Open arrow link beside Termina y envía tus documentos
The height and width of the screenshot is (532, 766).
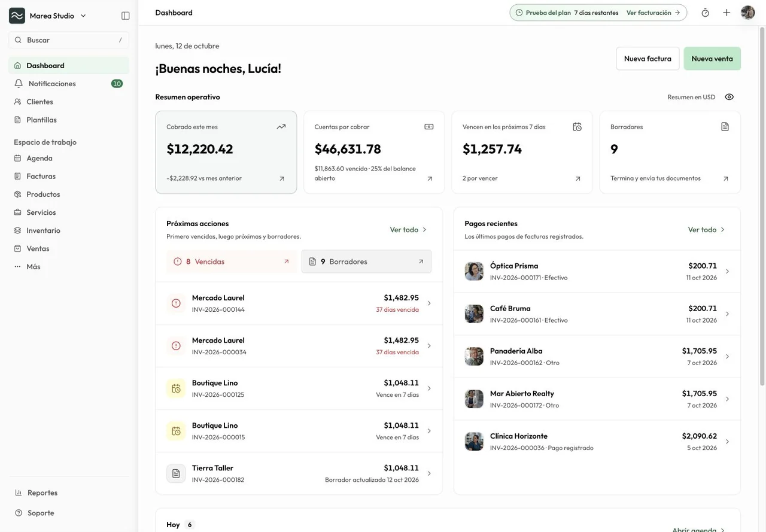(x=726, y=178)
